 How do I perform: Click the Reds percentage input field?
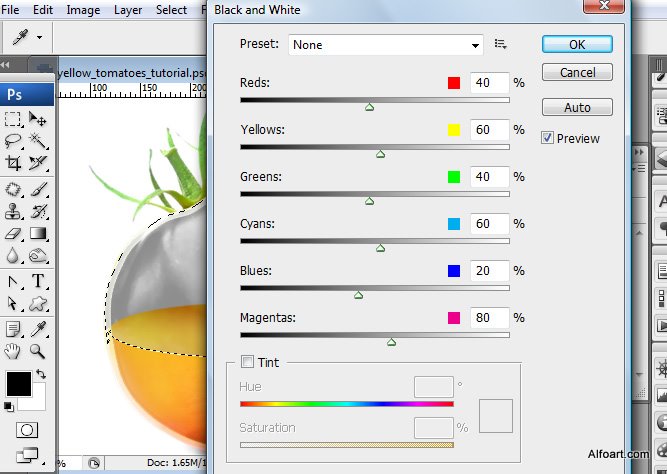[x=487, y=83]
